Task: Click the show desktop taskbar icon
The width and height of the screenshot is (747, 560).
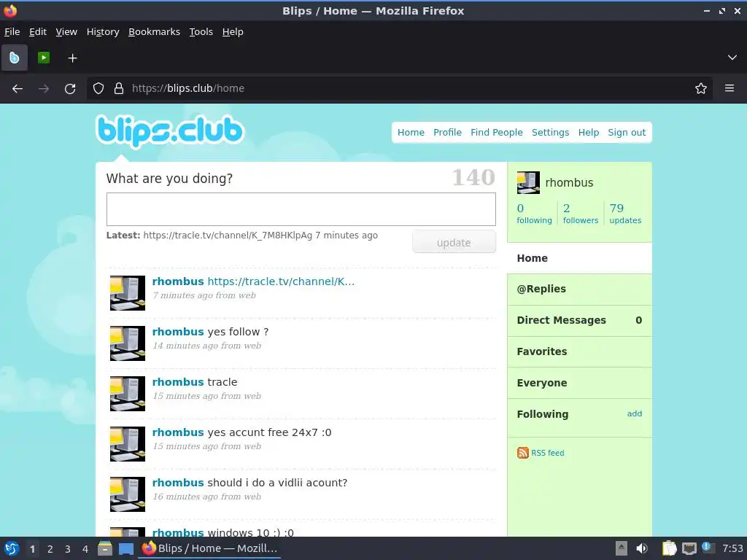Action: click(x=125, y=548)
